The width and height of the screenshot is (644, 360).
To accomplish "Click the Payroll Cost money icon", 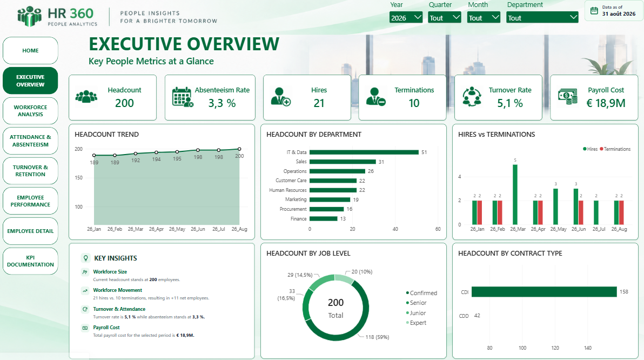I will coord(568,97).
